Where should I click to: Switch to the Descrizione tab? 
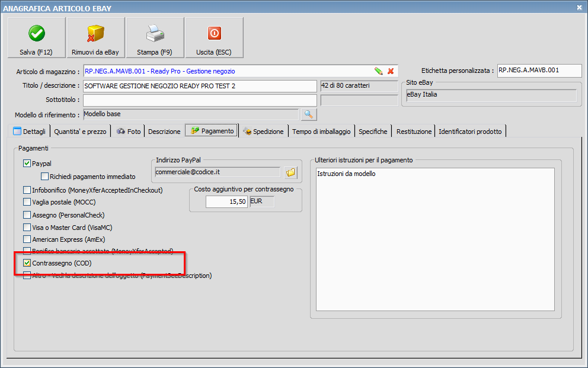point(164,132)
